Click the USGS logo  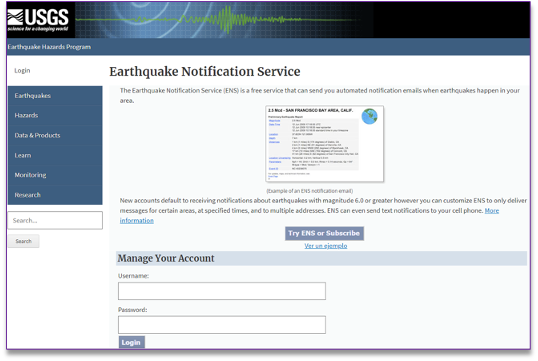[x=38, y=20]
